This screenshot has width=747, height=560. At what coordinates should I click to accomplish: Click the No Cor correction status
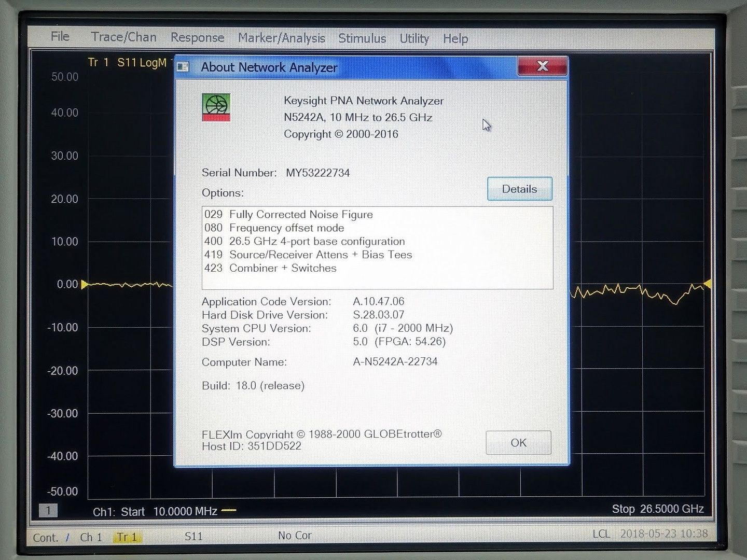295,536
